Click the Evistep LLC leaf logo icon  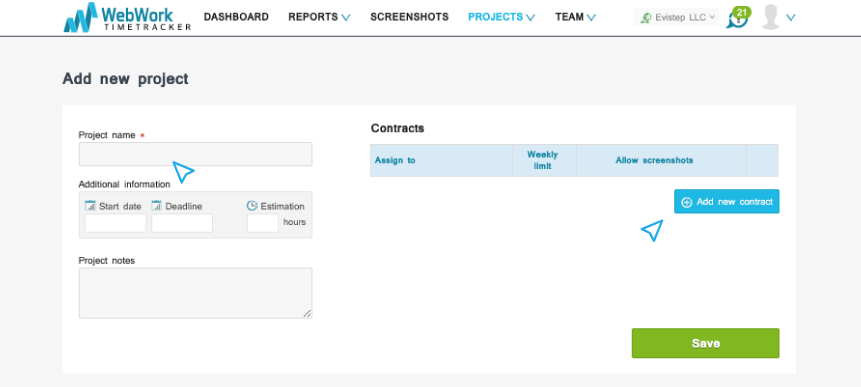click(646, 18)
